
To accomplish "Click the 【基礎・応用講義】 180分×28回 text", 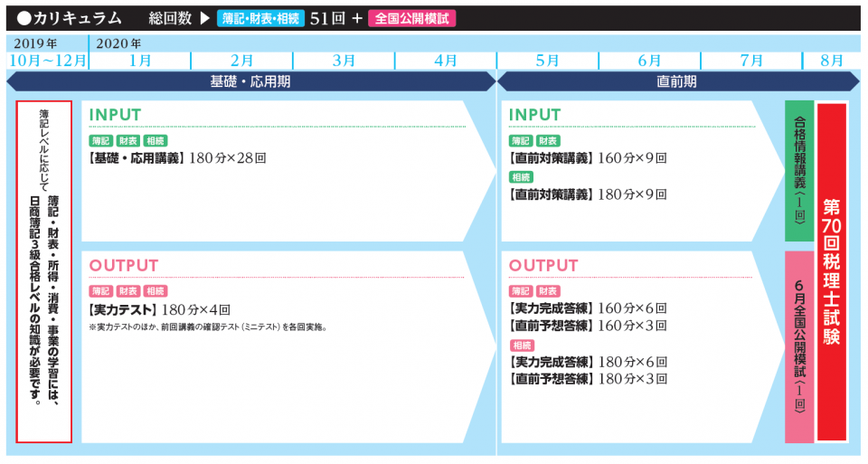I will [x=177, y=158].
